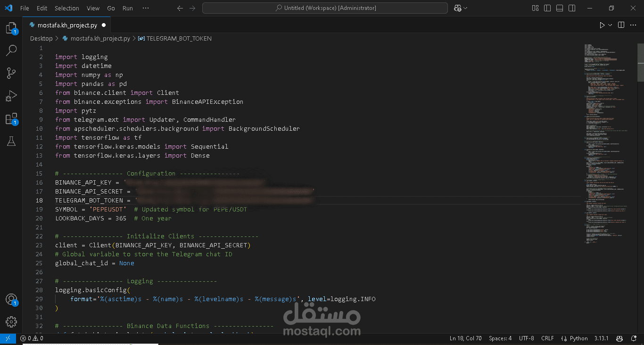This screenshot has height=345, width=644.
Task: Open the View menu
Action: tap(93, 8)
